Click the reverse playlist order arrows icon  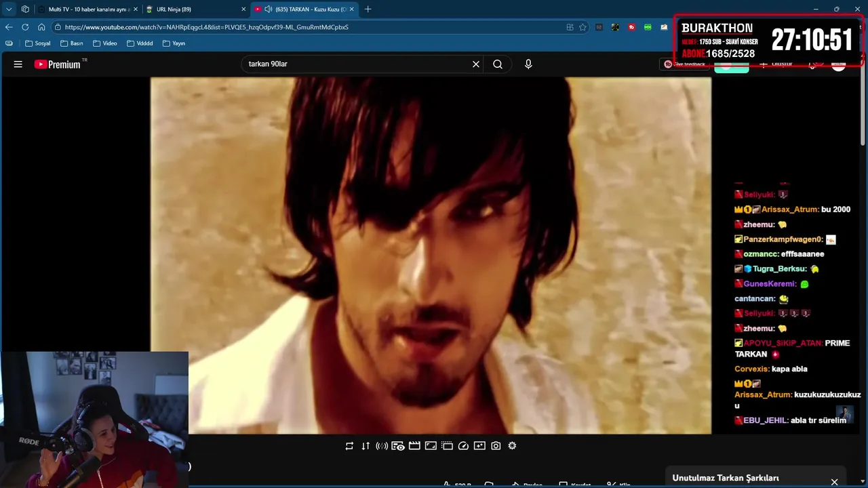click(x=366, y=446)
